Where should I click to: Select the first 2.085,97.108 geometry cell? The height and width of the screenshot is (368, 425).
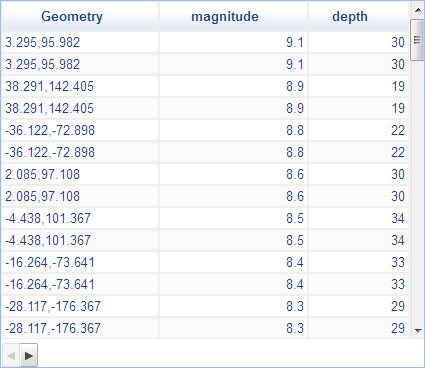(x=80, y=174)
